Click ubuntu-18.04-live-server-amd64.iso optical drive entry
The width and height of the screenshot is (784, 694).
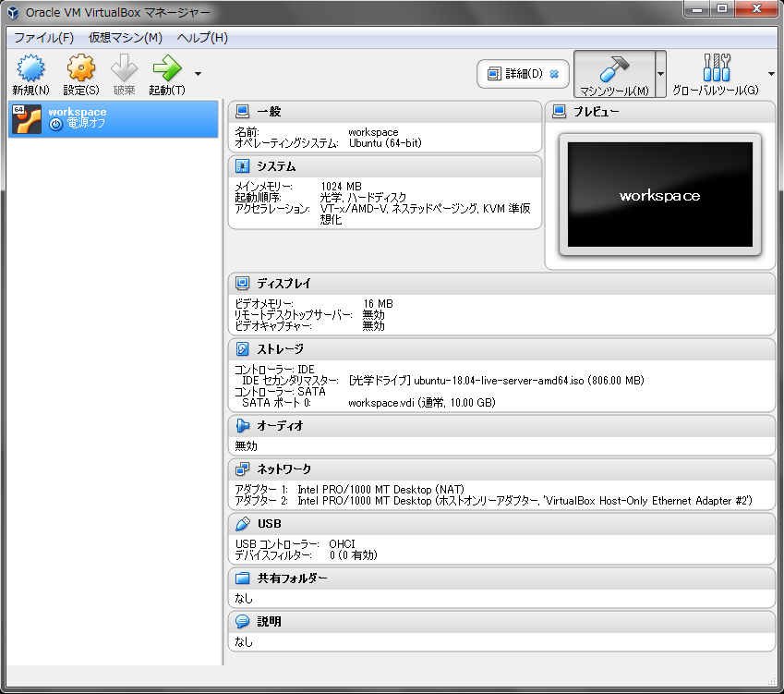496,381
